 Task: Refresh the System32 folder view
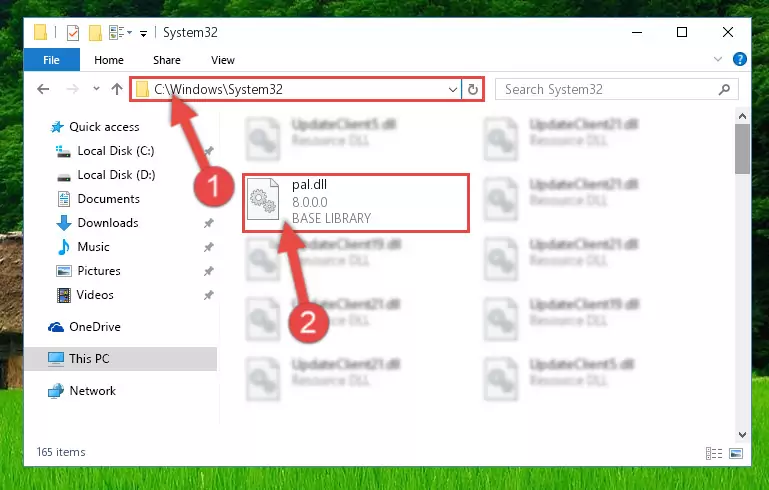pos(472,89)
